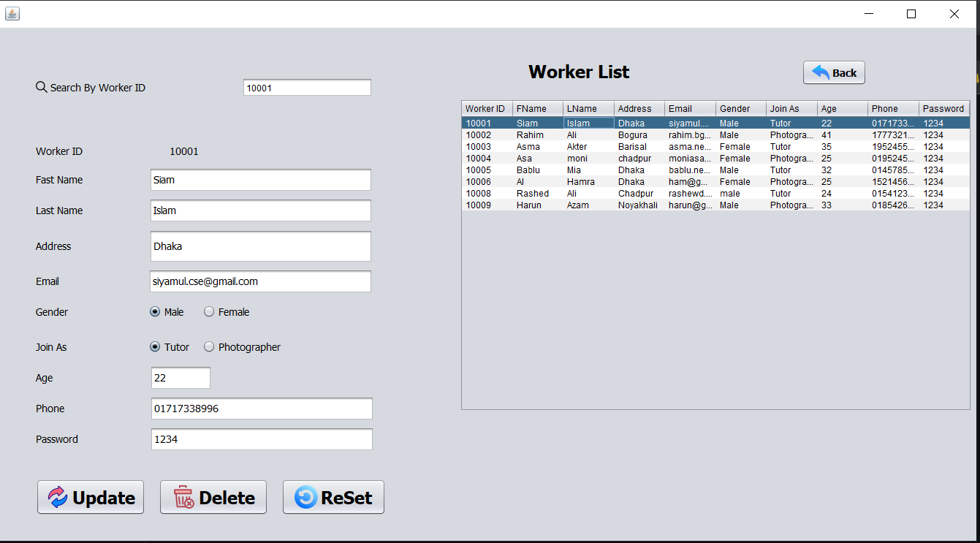Click the Age cell '24'

pos(843,194)
